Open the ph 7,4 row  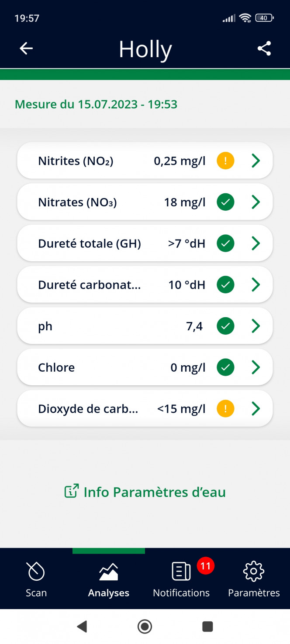[145, 326]
